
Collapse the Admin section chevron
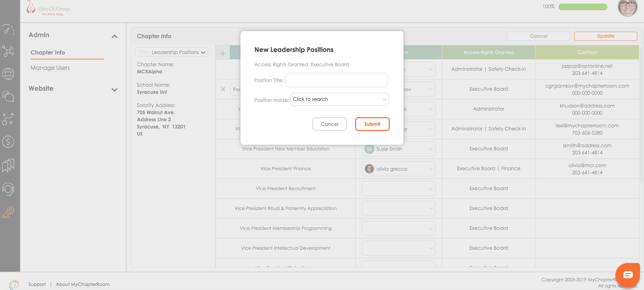click(x=114, y=36)
